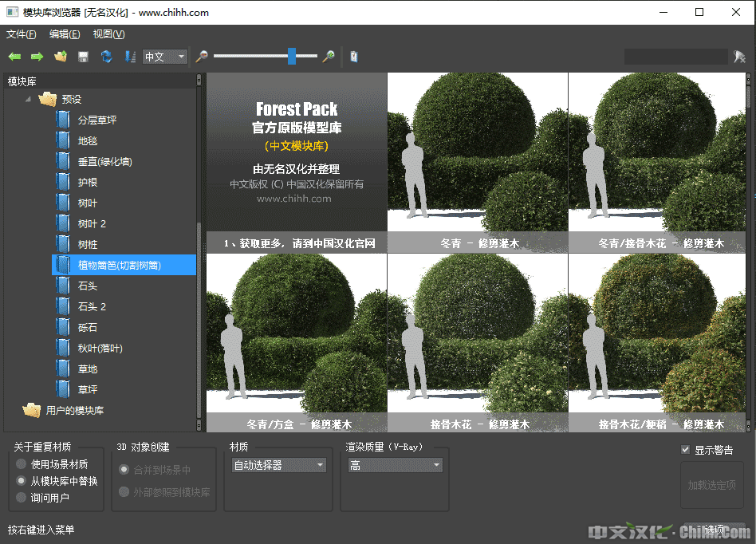This screenshot has width=756, height=544.
Task: Open the 视图(V) menu
Action: 108,34
